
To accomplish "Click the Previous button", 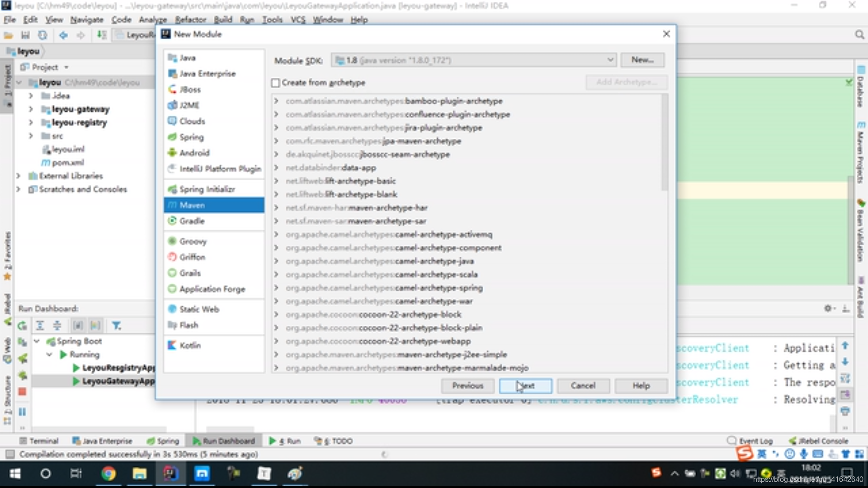I will point(467,386).
